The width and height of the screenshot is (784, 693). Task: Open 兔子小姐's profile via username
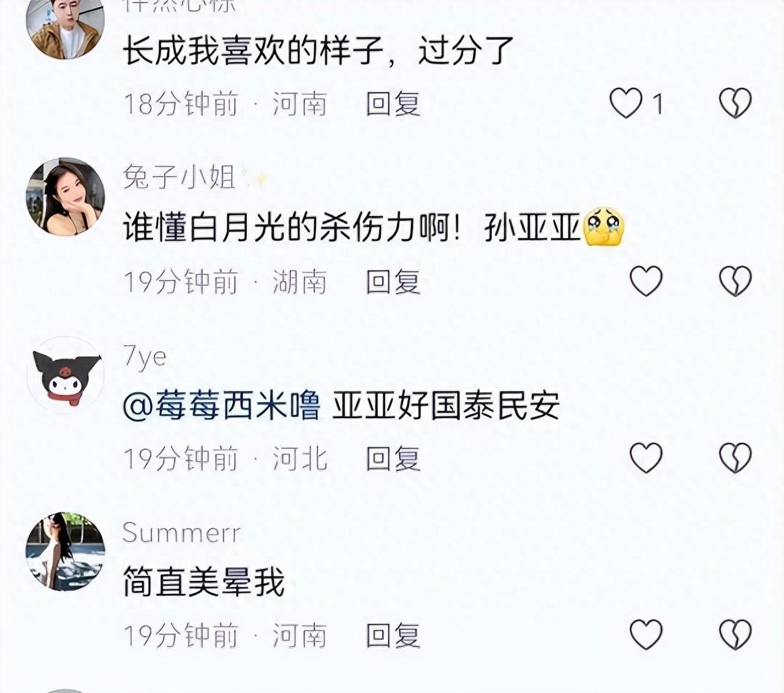click(x=179, y=178)
